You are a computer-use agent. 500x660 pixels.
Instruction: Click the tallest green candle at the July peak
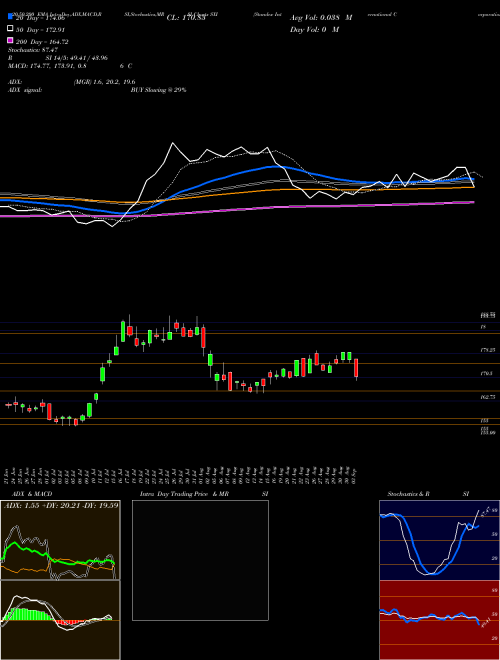(x=123, y=331)
